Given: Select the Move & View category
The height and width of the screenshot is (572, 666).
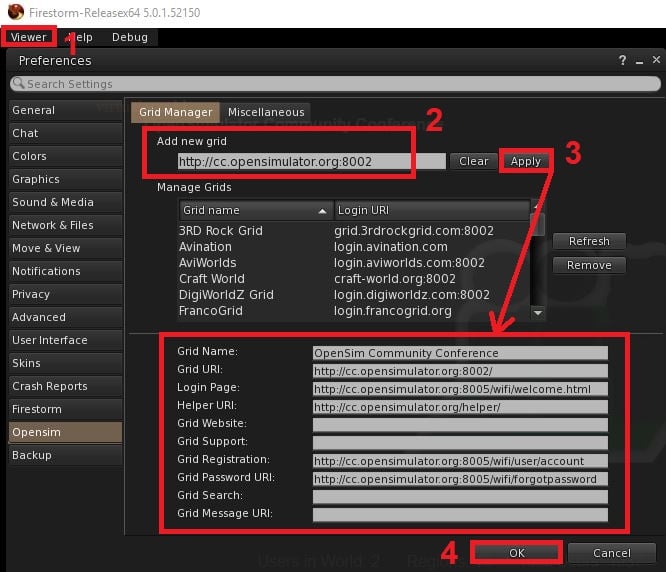Looking at the screenshot, I should (66, 248).
